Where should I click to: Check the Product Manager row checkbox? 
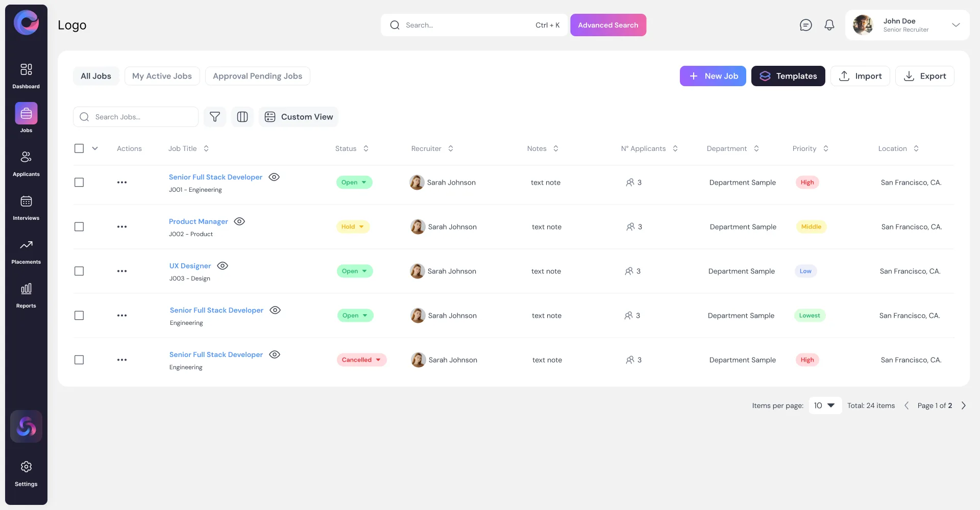pos(79,226)
